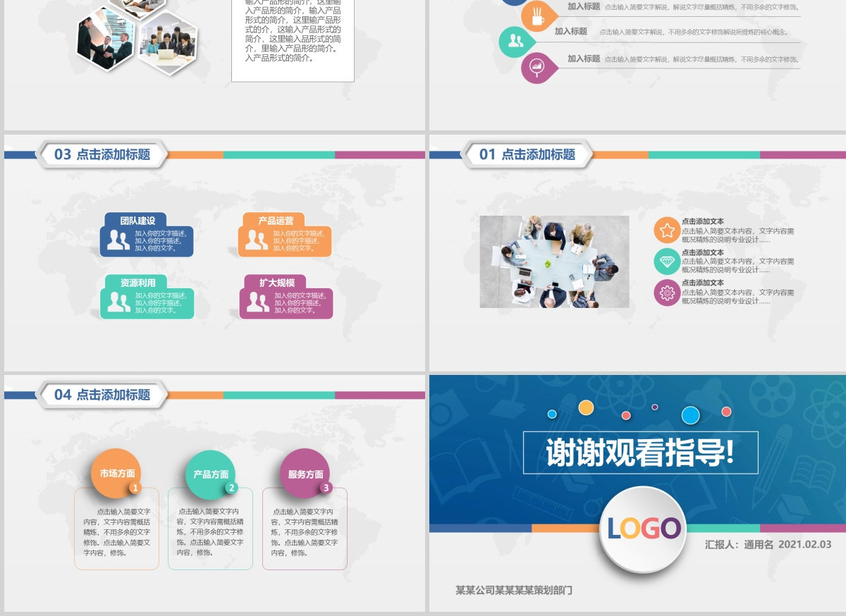Image resolution: width=846 pixels, height=616 pixels.
Task: Click 加入标题 beside the pie chart icon
Action: [x=584, y=59]
